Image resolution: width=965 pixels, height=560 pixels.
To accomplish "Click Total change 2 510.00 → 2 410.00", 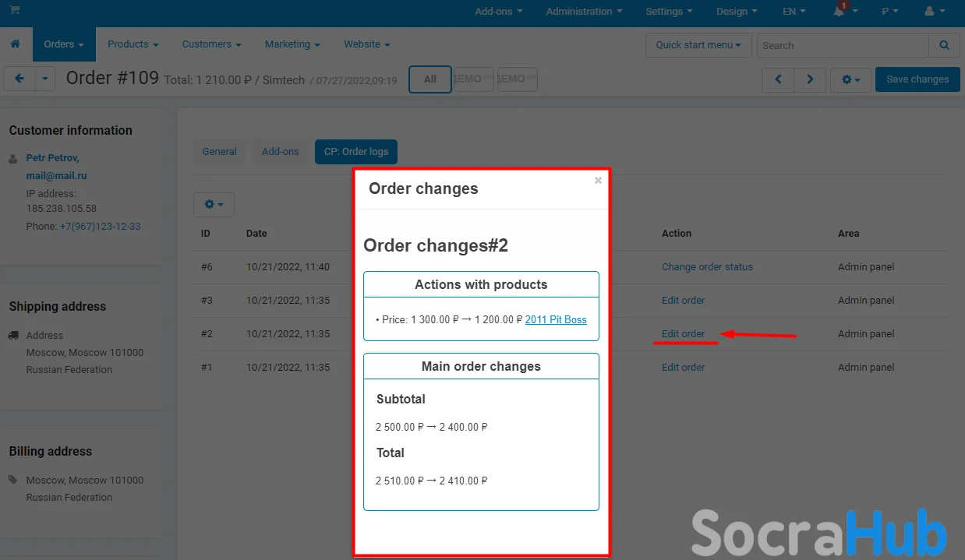I will pyautogui.click(x=431, y=481).
